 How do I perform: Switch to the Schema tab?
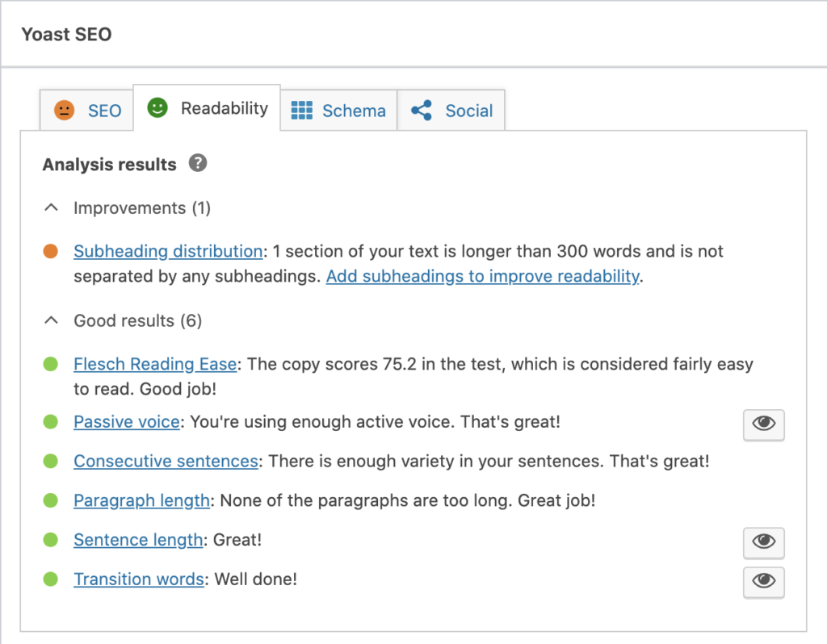[339, 111]
